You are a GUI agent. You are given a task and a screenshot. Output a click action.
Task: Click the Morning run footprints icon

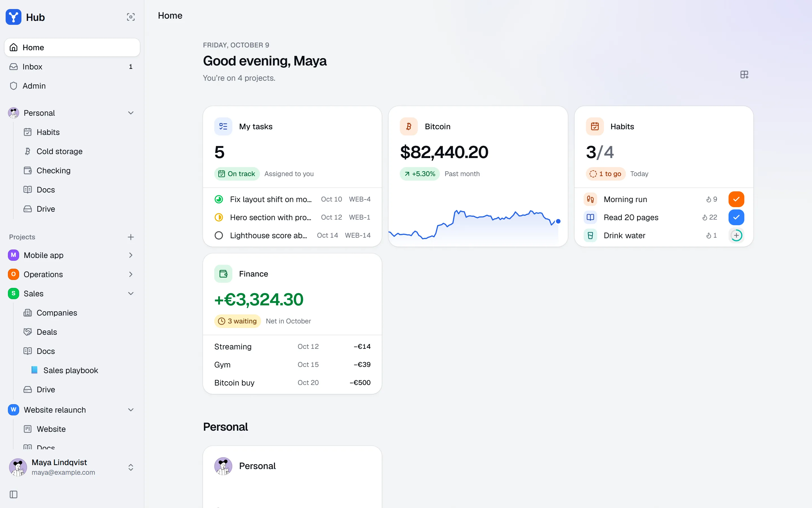click(590, 199)
